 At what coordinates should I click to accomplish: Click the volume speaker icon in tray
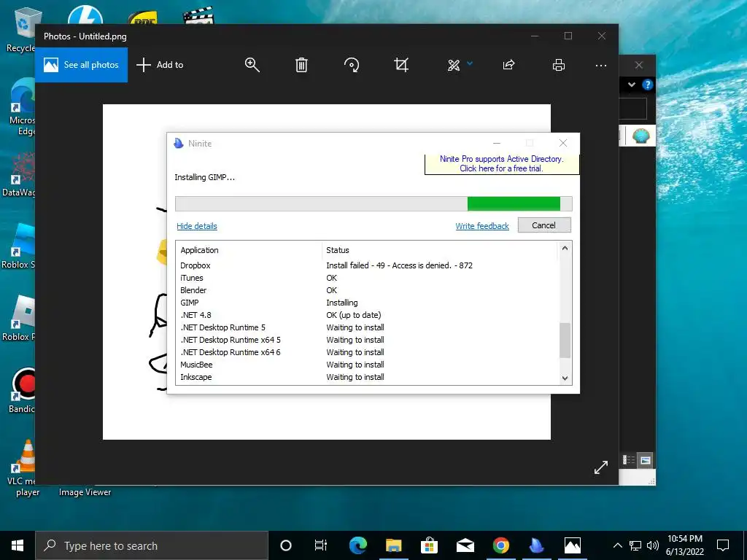click(653, 545)
